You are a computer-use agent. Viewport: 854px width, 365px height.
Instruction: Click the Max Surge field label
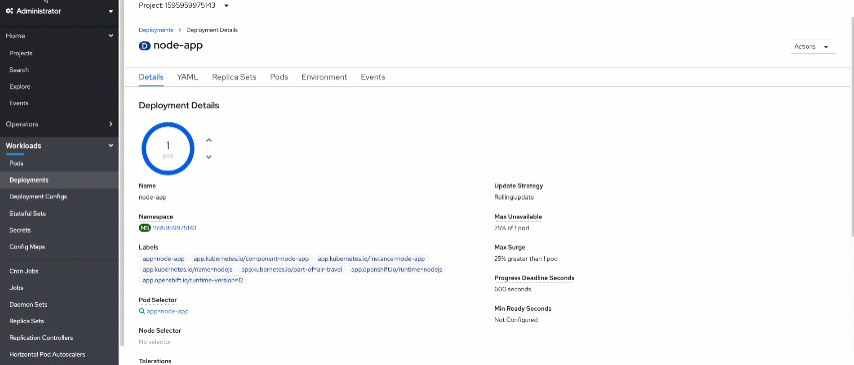pyautogui.click(x=510, y=247)
